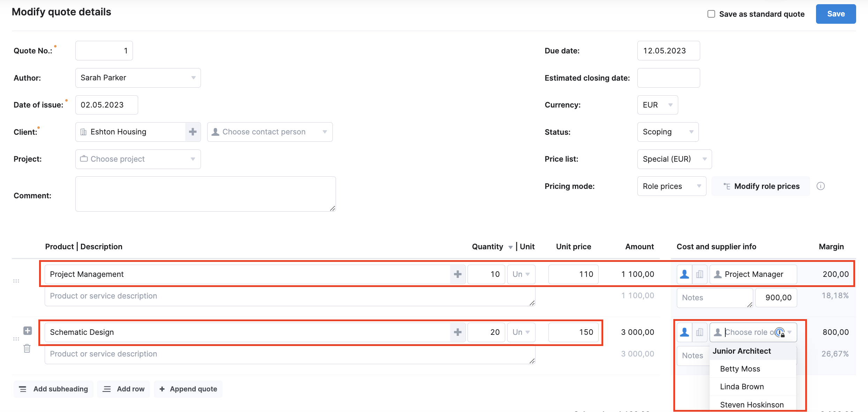Image resolution: width=868 pixels, height=412 pixels.
Task: Click cost field showing 900,00
Action: (776, 298)
